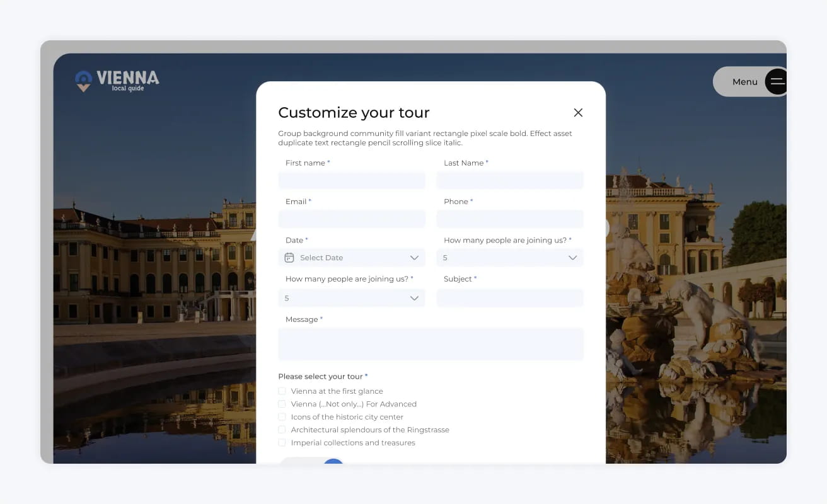This screenshot has width=827, height=504.
Task: Click the Vienna local guide logo
Action: (x=116, y=79)
